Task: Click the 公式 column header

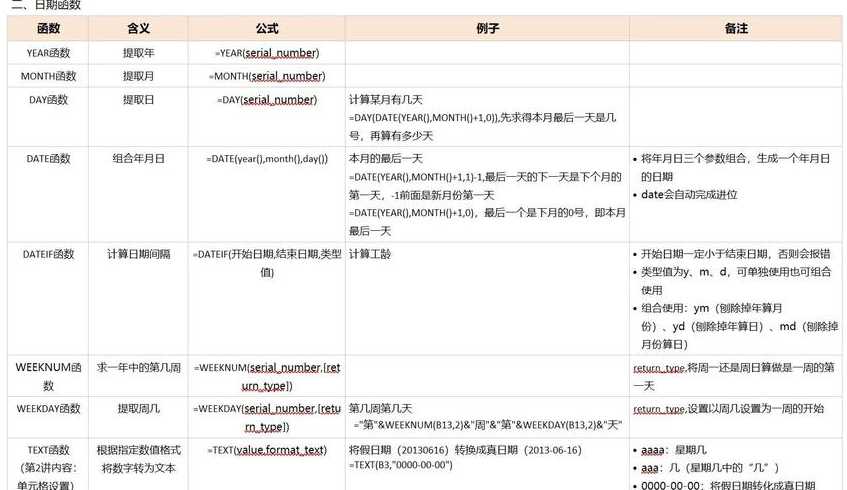Action: [267, 29]
